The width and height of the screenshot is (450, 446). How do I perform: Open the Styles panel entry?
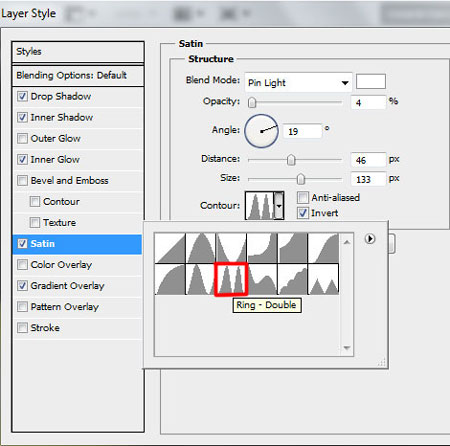[78, 52]
